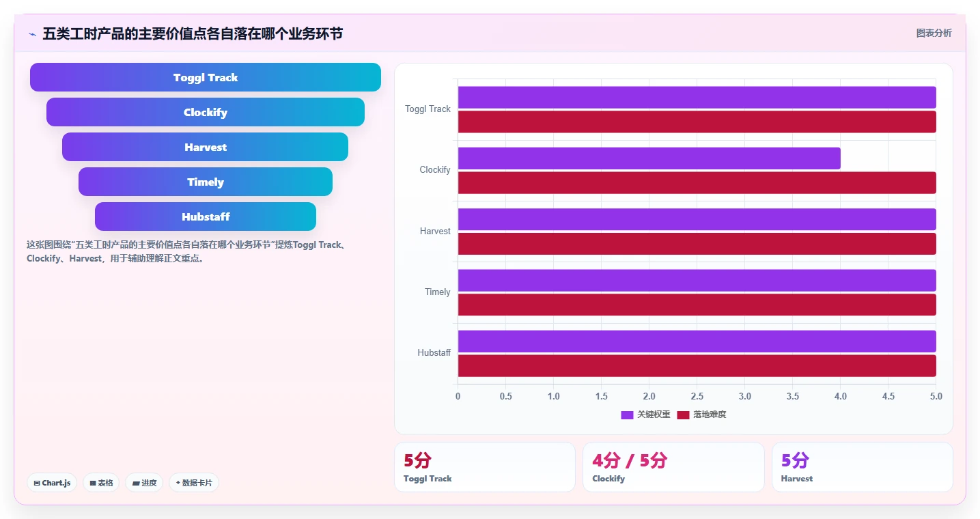The width and height of the screenshot is (980, 519).
Task: Click the purple Harvest chart bar
Action: coord(697,219)
